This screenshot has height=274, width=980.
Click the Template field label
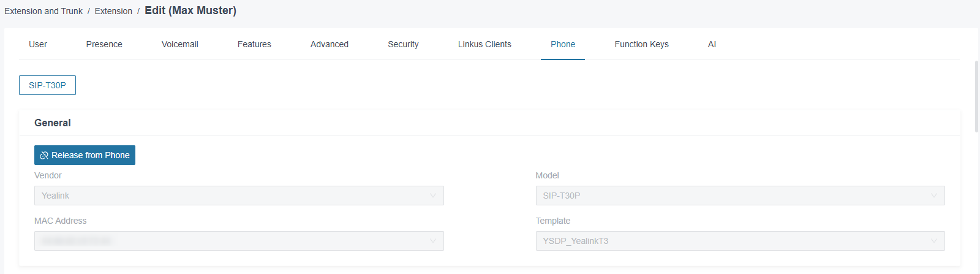[x=552, y=221]
